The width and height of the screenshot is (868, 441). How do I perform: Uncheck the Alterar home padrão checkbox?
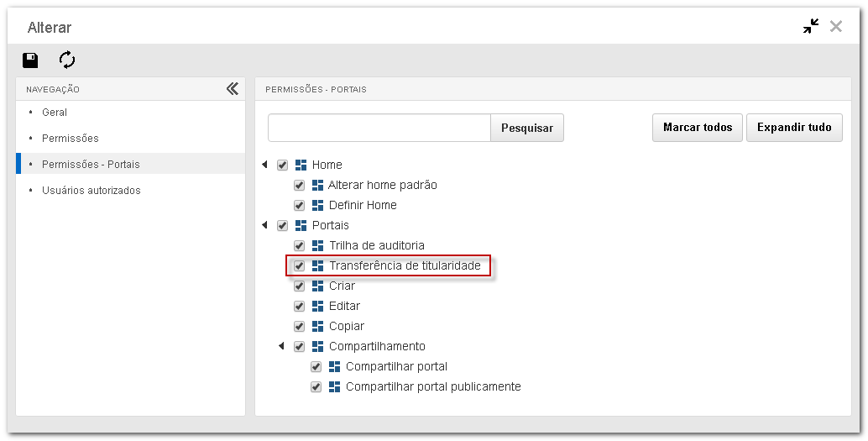[x=299, y=185]
